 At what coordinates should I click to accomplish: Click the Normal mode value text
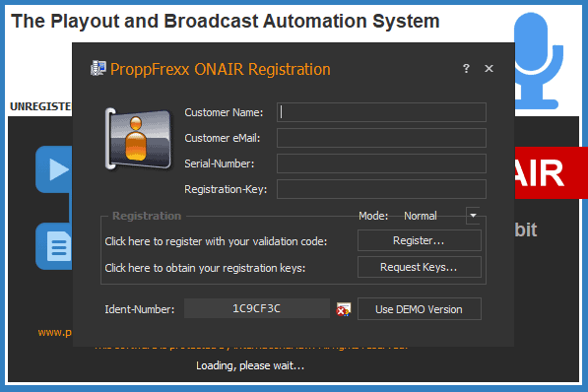tap(421, 216)
